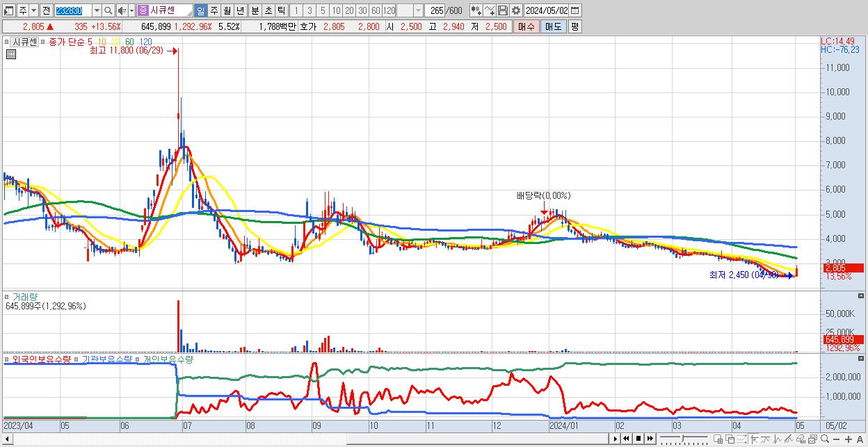868x447 pixels.
Task: Open the speaker options dropdown arrow
Action: (x=131, y=10)
